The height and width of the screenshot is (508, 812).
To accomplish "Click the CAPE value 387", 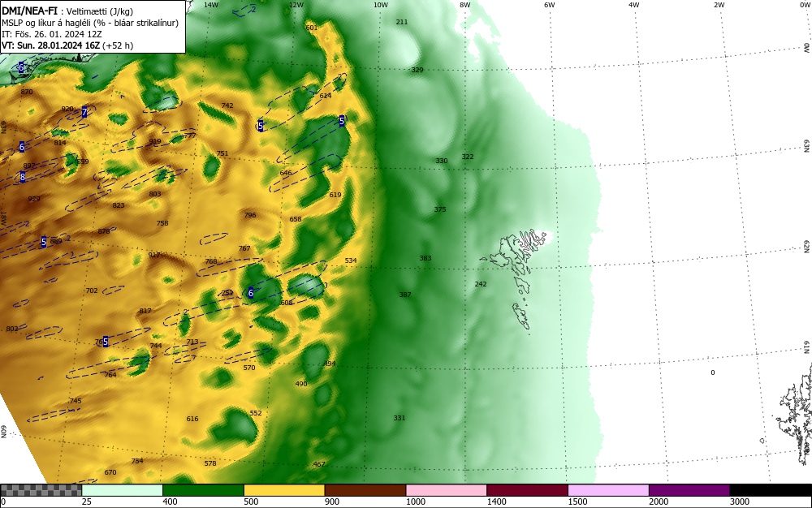I will 405,295.
